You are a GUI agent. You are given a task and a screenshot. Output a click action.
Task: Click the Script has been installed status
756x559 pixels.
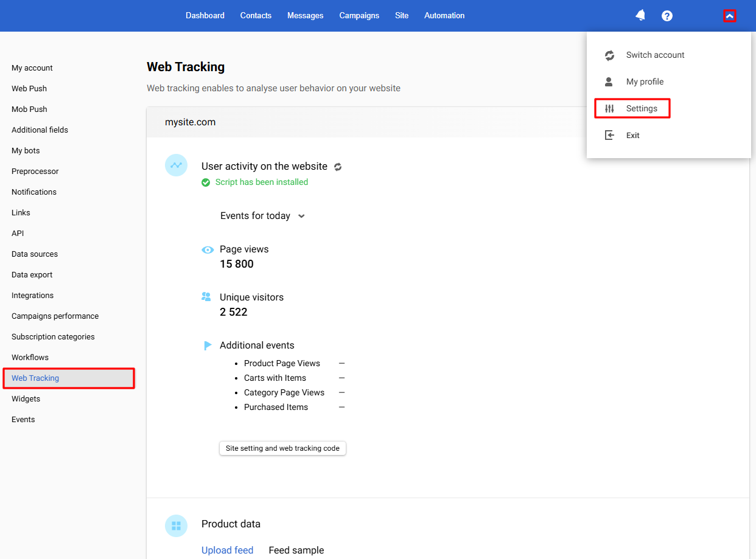[262, 182]
